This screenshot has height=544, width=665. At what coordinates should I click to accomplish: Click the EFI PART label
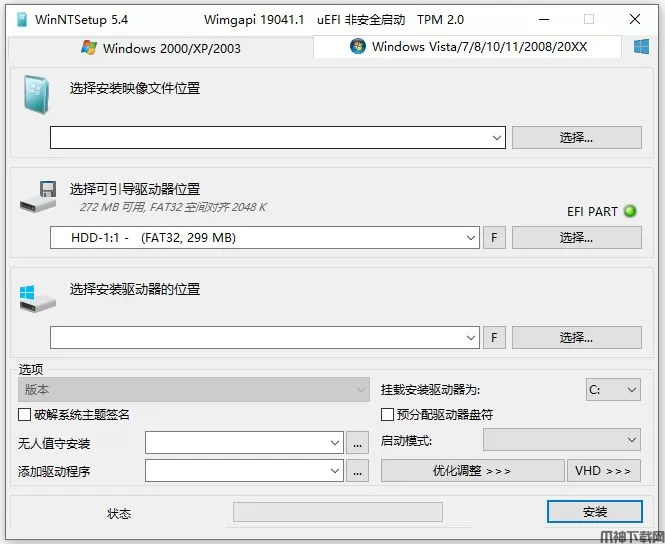click(592, 211)
